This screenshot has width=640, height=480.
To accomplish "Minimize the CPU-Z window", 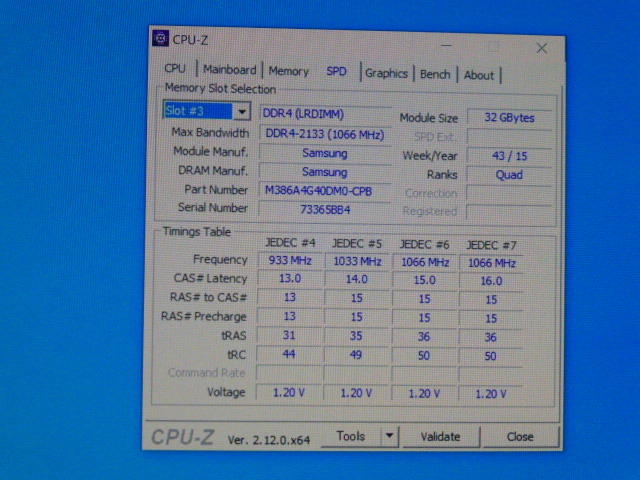I will click(x=447, y=46).
